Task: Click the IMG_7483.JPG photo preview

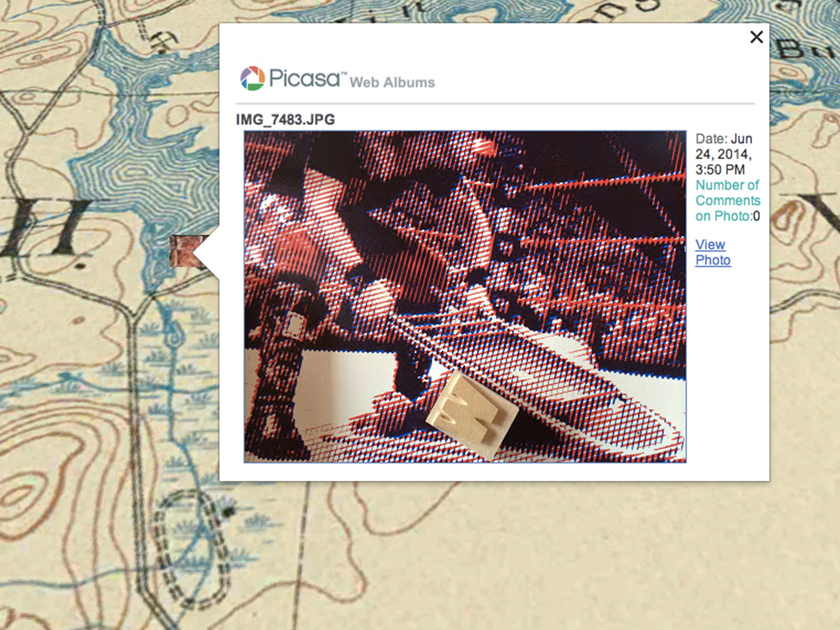Action: 465,297
